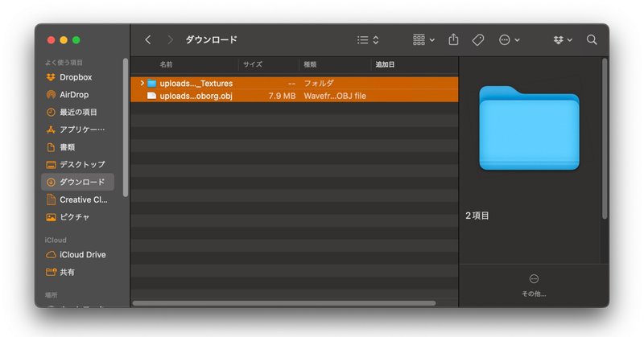Screen dimensions: 644x337
Task: Select the uploads...oborg.obj file
Action: (294, 96)
